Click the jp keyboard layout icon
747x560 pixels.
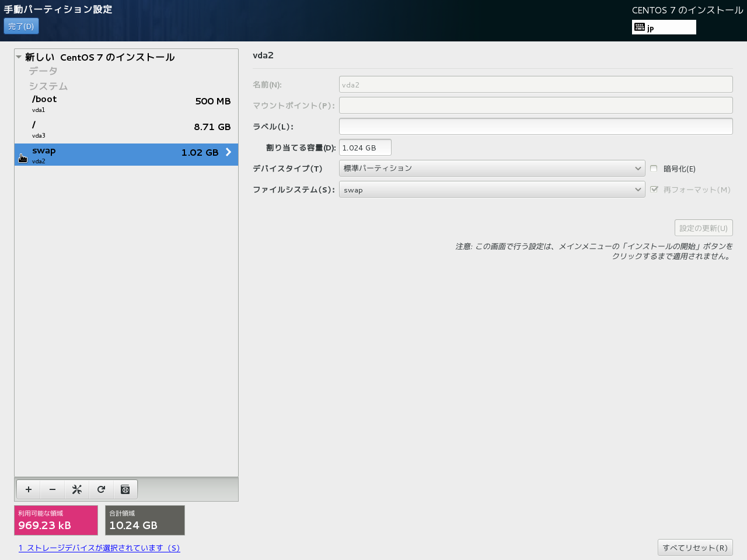[x=640, y=27]
